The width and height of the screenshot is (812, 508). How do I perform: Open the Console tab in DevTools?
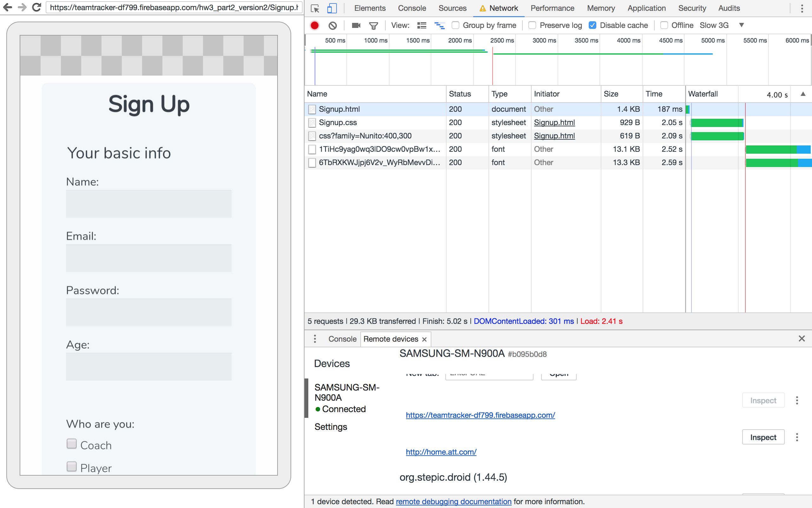point(412,8)
